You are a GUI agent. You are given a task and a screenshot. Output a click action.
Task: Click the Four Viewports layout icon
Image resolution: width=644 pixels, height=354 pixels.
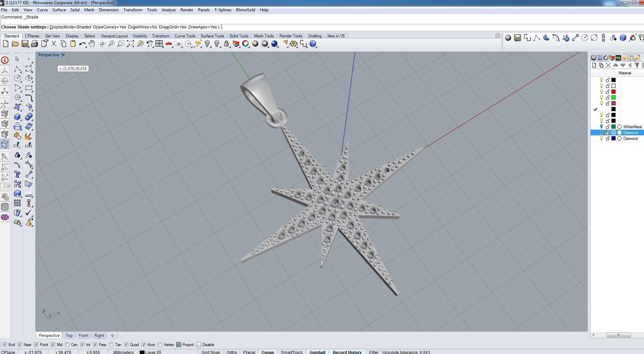(159, 44)
